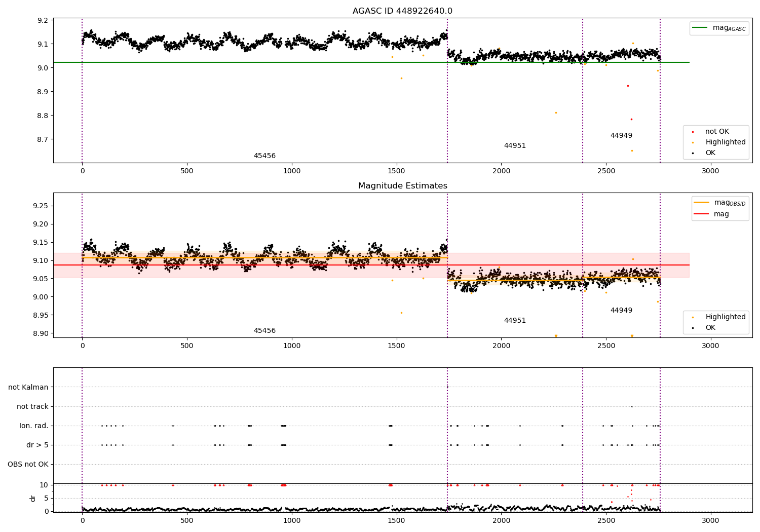The image size is (760, 532).
Task: Click the OBSID label 44951 in the top plot
Action: tap(515, 146)
